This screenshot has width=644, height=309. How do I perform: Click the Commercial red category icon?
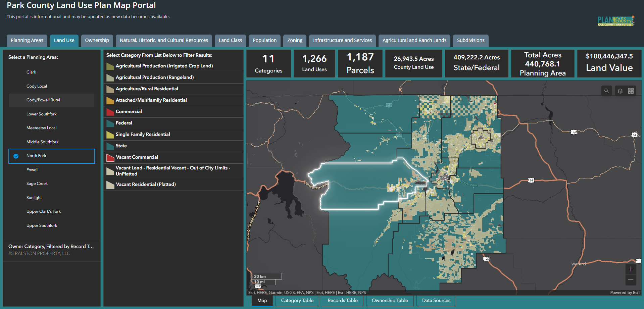pos(110,112)
